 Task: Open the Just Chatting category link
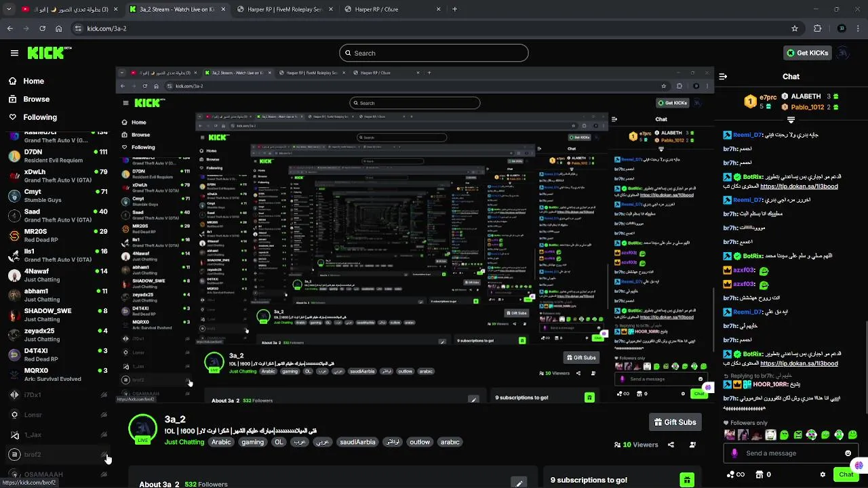click(184, 442)
